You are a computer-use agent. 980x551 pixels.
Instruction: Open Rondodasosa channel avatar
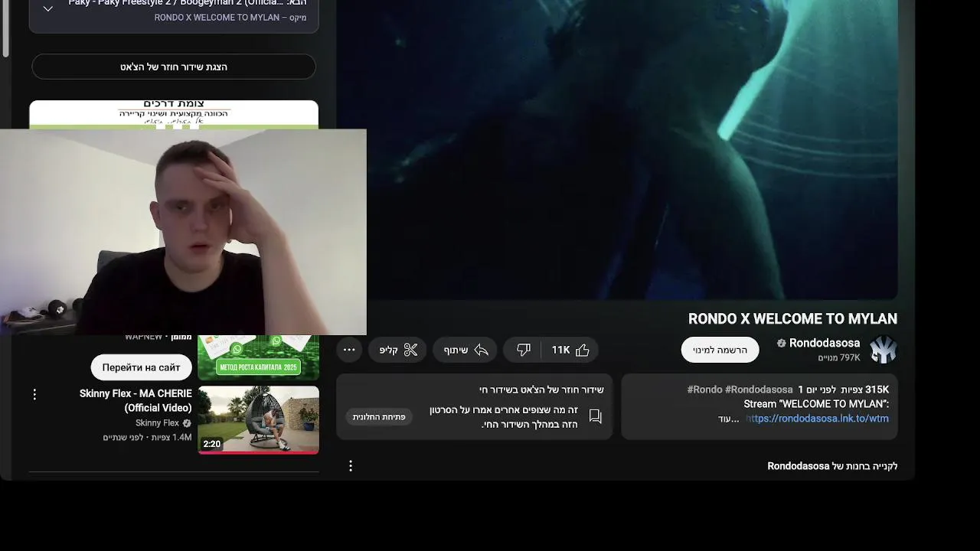coord(883,350)
